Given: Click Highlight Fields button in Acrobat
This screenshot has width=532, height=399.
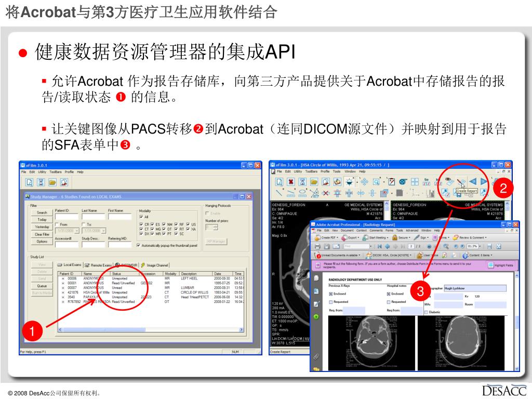Looking at the screenshot, I should coord(501,265).
